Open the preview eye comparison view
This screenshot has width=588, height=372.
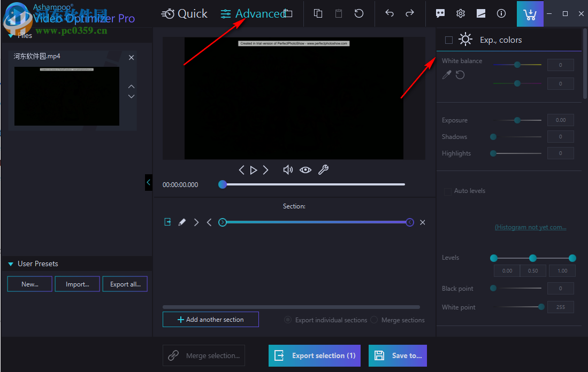coord(305,169)
